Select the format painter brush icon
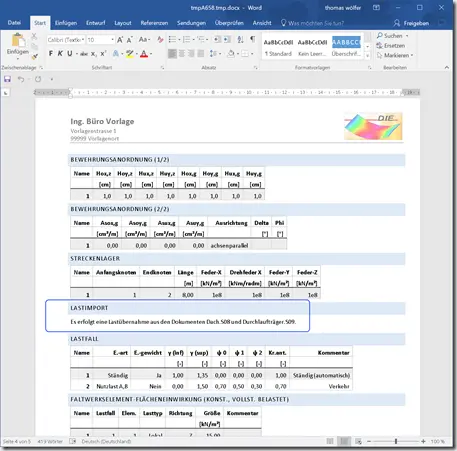 pos(34,56)
